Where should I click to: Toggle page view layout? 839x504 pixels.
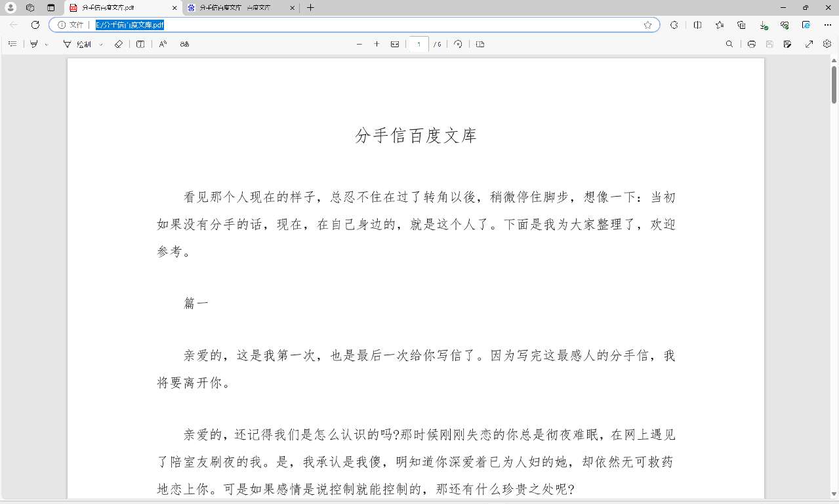click(x=480, y=44)
